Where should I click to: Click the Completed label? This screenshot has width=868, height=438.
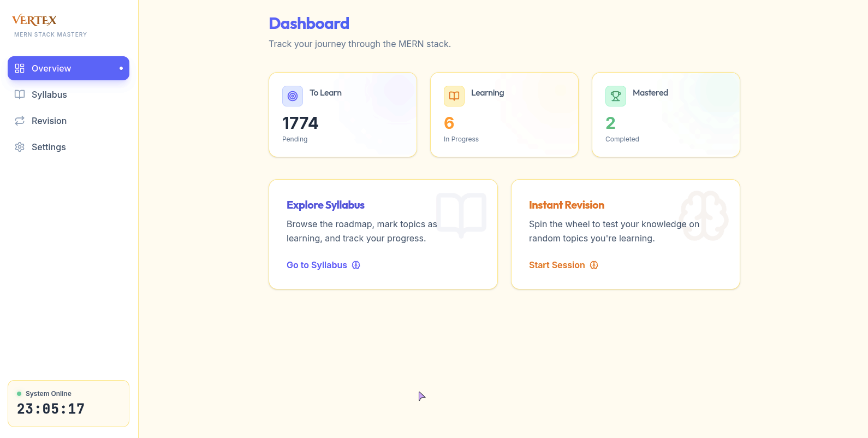point(622,139)
